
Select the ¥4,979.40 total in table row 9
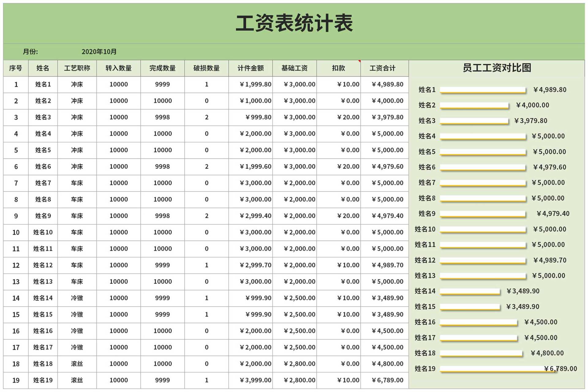click(x=385, y=216)
